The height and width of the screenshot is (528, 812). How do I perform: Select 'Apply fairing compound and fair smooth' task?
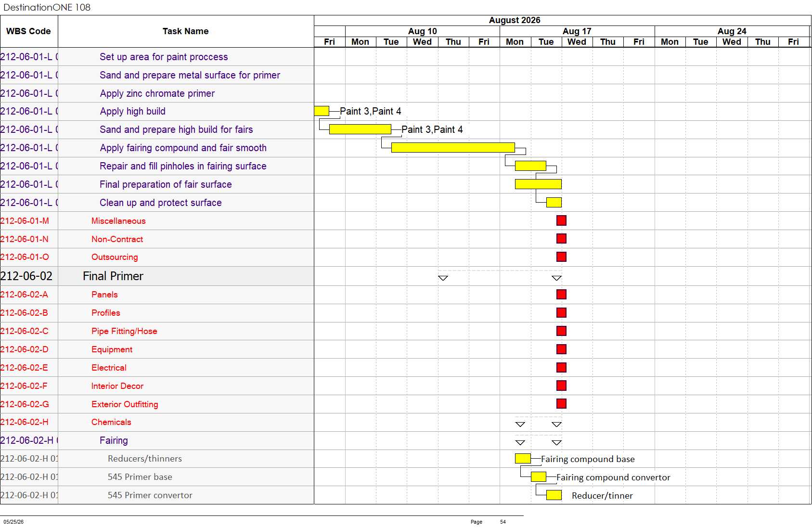[183, 148]
